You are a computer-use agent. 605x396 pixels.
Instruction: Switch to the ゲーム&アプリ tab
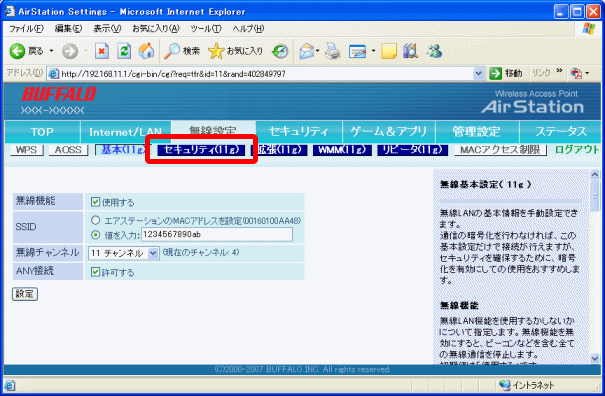(388, 132)
